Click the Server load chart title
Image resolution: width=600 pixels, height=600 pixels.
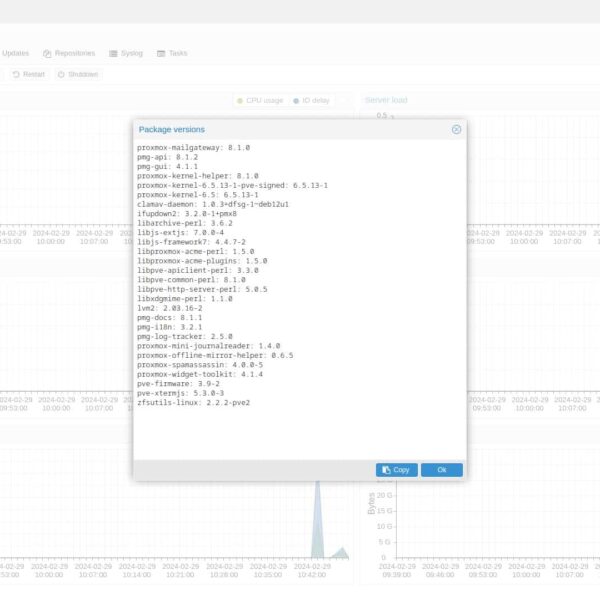386,100
